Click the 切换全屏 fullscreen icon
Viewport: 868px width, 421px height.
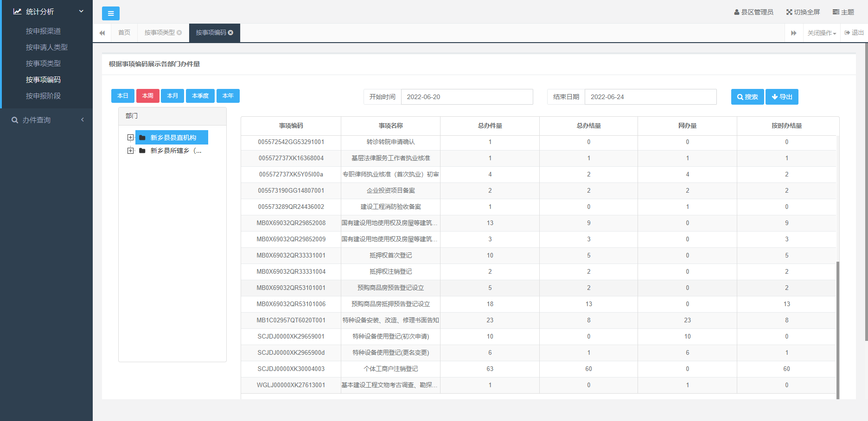coord(789,12)
